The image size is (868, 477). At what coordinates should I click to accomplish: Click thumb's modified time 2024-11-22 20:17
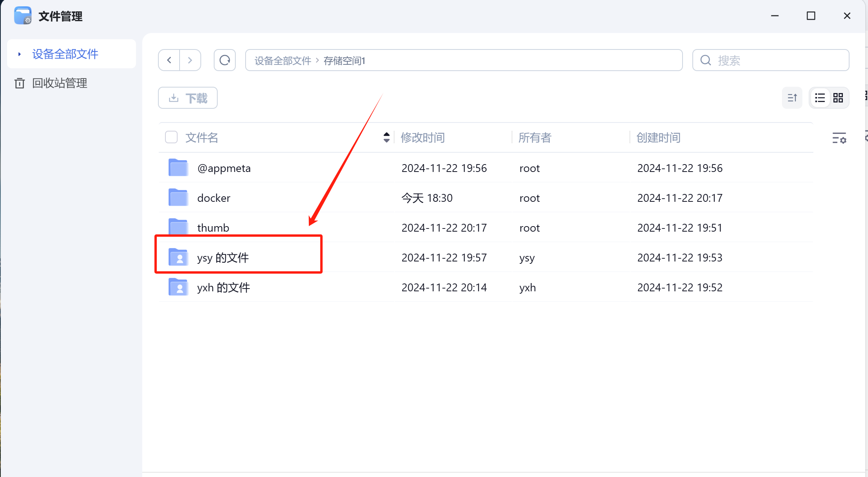point(444,228)
